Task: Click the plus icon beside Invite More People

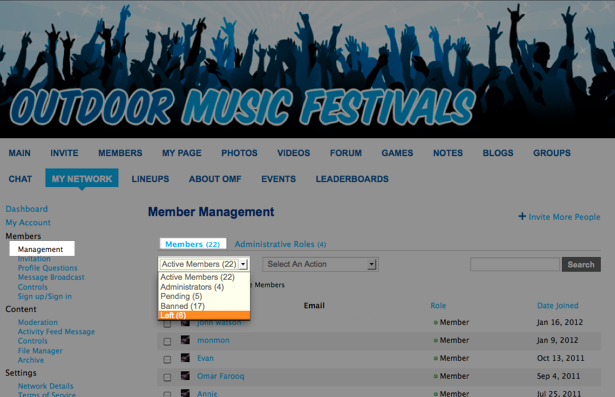Action: click(522, 216)
